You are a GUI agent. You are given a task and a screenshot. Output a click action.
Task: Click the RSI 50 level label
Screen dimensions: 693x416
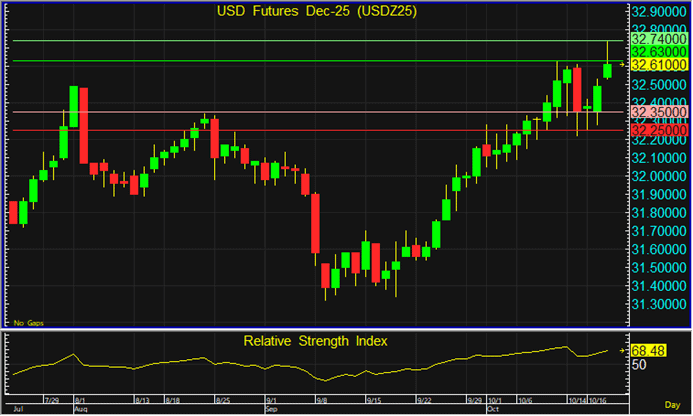[x=639, y=365]
